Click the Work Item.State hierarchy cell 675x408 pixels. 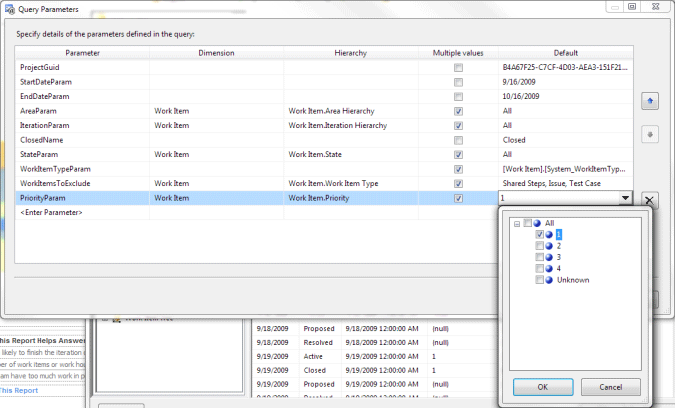[350, 155]
